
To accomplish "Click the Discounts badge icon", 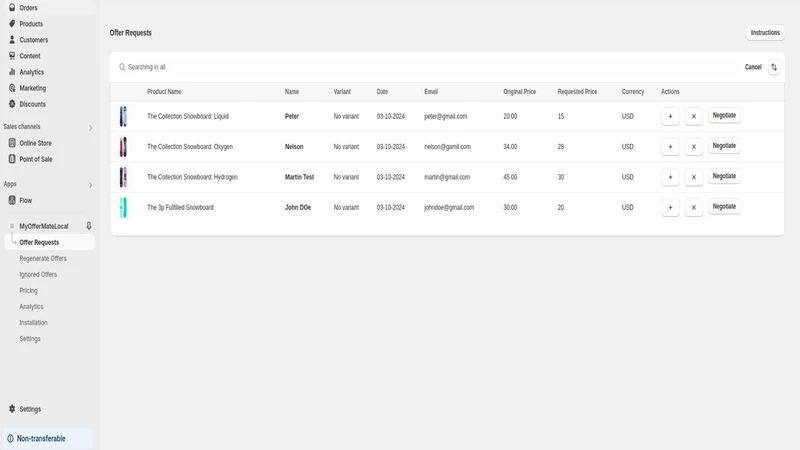I will click(x=12, y=104).
